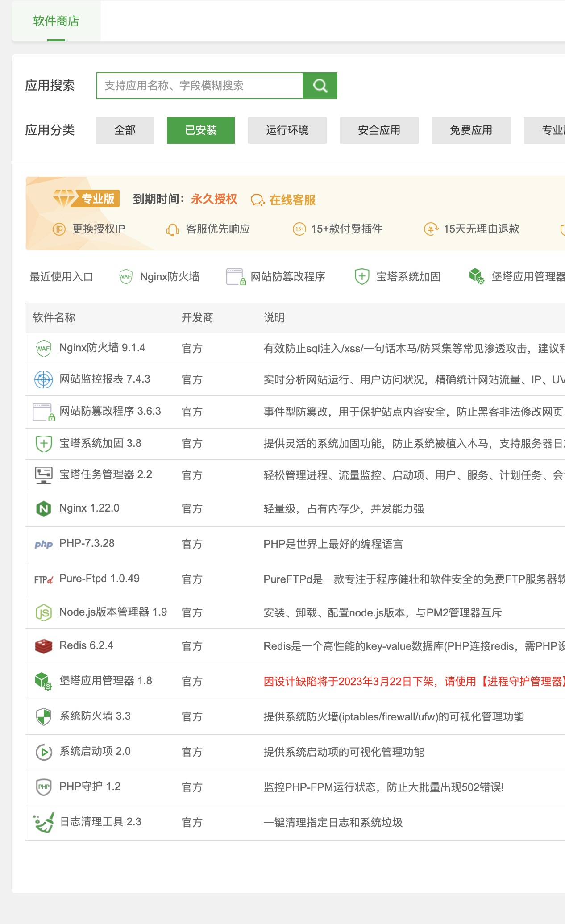Click the 更换授权IP link

(99, 229)
